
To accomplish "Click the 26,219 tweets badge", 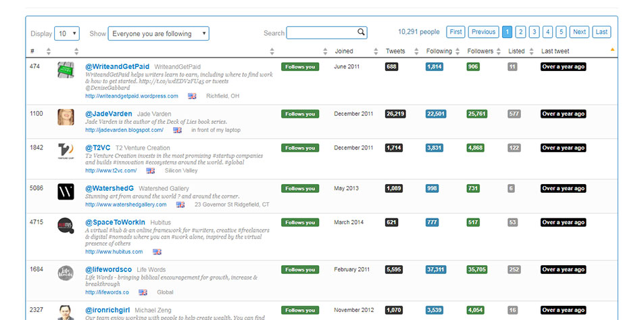I will [395, 114].
